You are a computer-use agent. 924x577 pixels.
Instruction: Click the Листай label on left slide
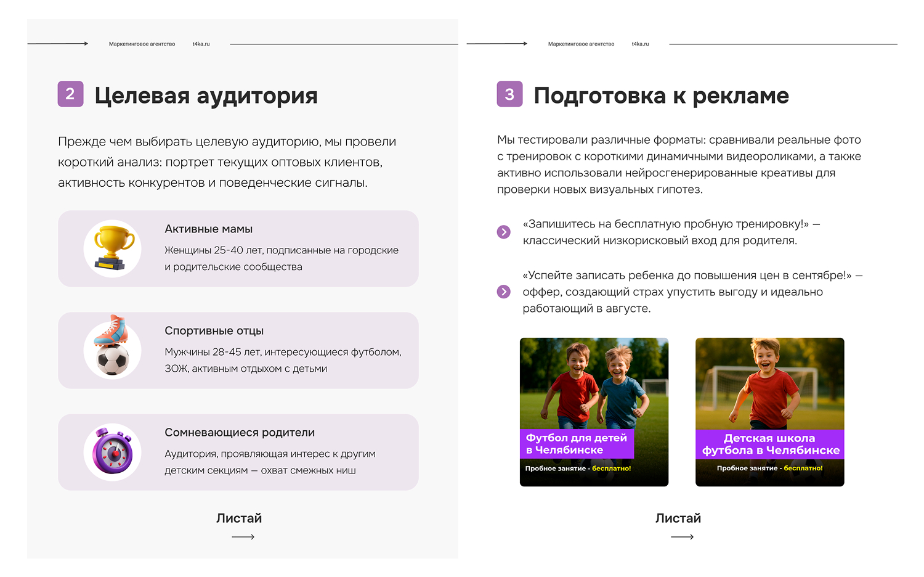(x=239, y=518)
